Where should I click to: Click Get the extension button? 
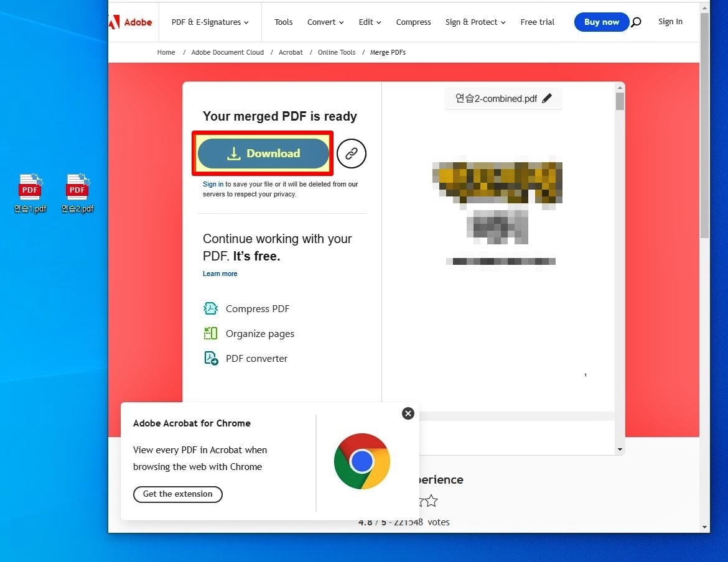[178, 494]
